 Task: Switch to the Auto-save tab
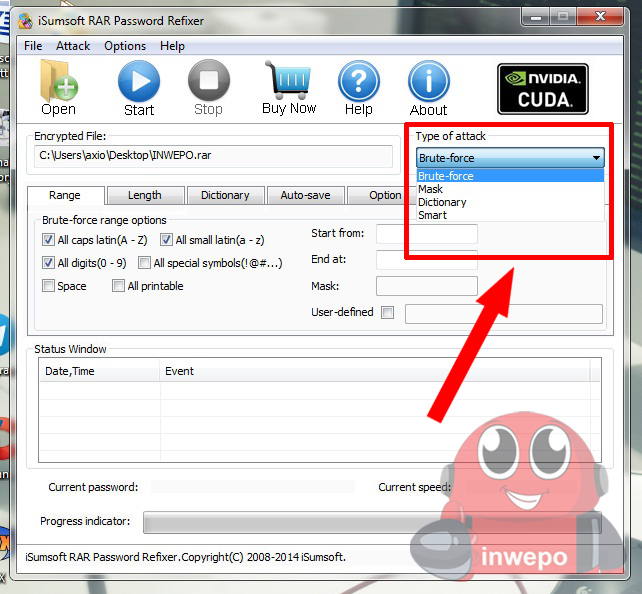[305, 195]
